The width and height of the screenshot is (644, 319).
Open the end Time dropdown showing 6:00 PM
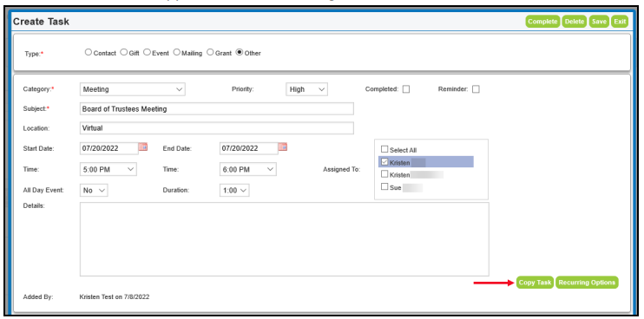pyautogui.click(x=248, y=169)
